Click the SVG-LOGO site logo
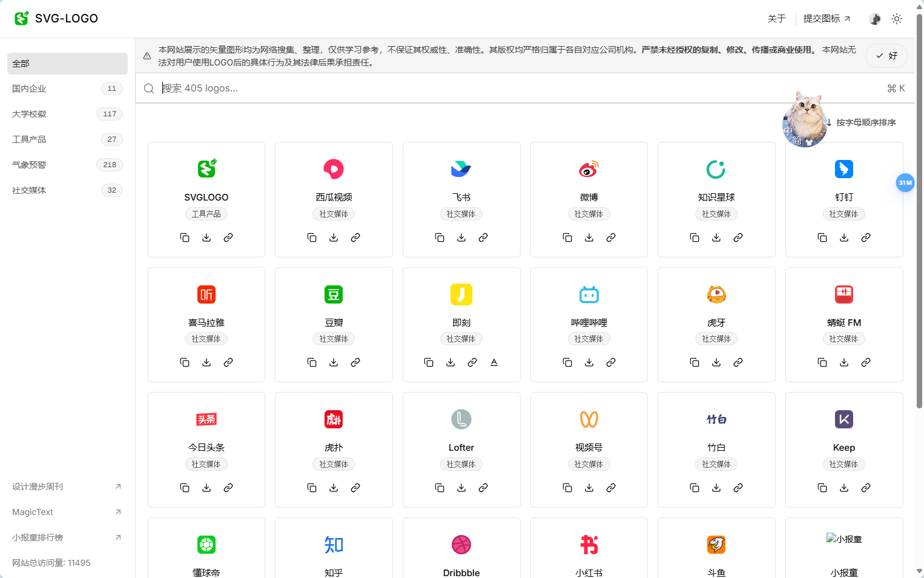This screenshot has height=578, width=924. coord(56,18)
